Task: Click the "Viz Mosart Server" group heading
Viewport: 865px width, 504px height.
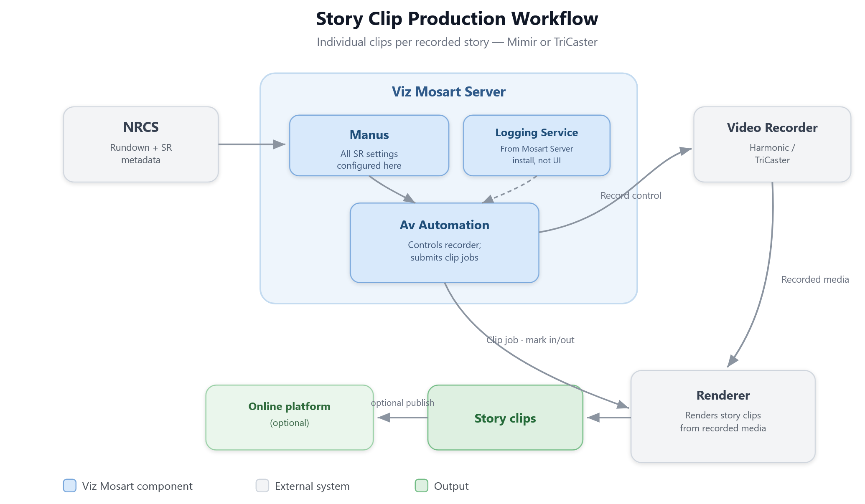Action: coord(449,92)
